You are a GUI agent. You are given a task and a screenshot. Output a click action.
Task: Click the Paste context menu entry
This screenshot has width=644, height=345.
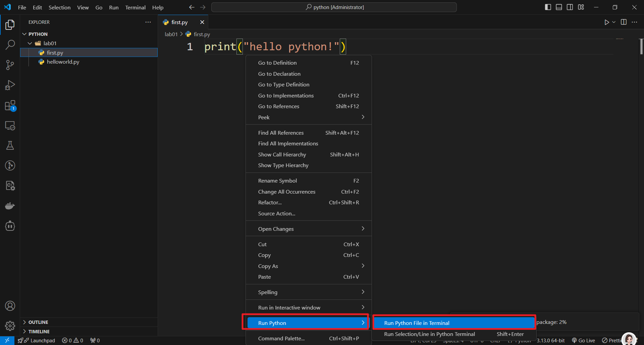click(309, 277)
